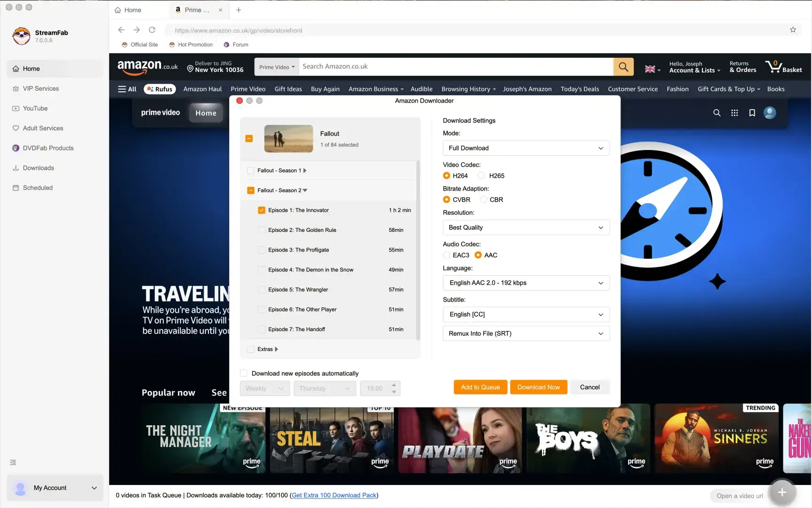
Task: Open the Prime Video nav item
Action: click(248, 89)
